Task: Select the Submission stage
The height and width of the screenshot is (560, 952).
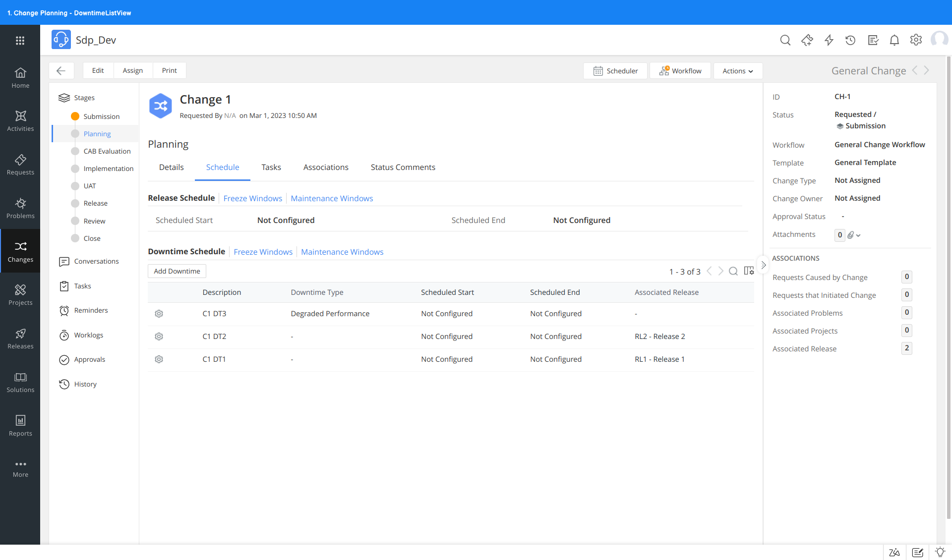Action: 102,116
